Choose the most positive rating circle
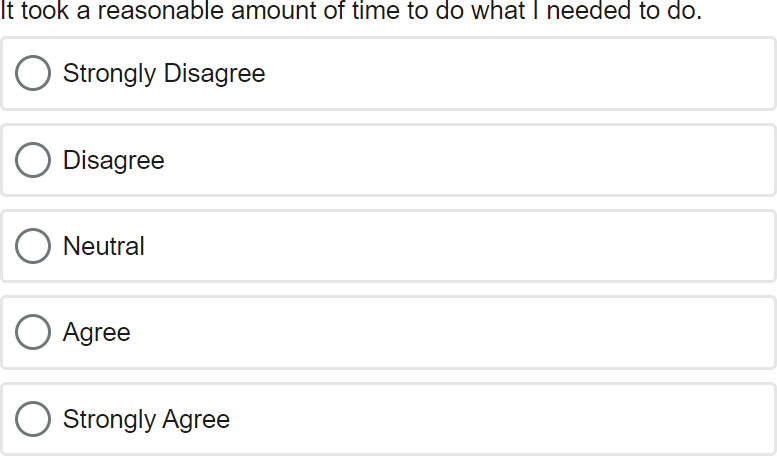This screenshot has width=777, height=456. point(33,419)
